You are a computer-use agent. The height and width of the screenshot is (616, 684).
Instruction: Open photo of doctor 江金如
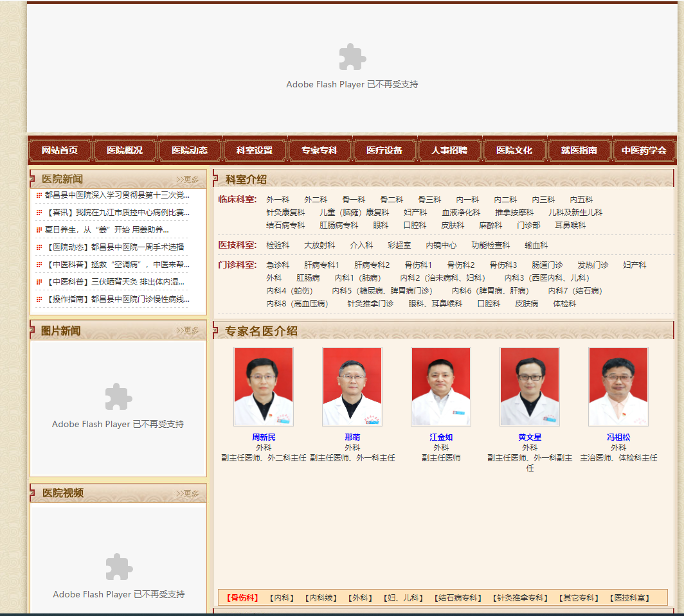(x=441, y=387)
